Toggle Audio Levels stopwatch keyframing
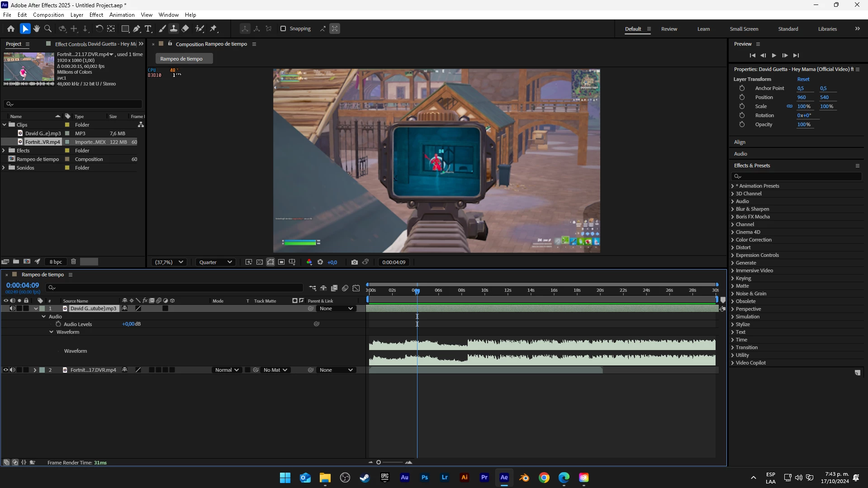Image resolution: width=868 pixels, height=488 pixels. (x=58, y=324)
